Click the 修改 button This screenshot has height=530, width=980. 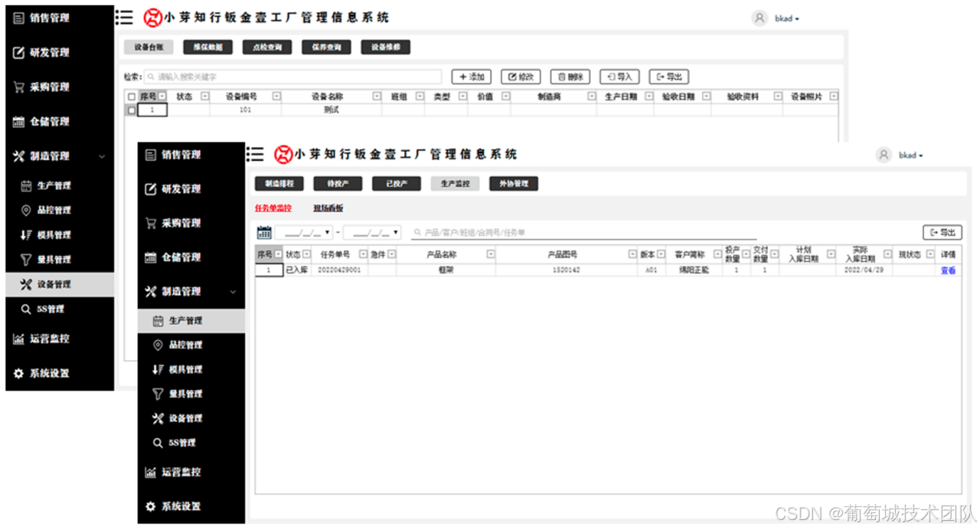tap(521, 77)
